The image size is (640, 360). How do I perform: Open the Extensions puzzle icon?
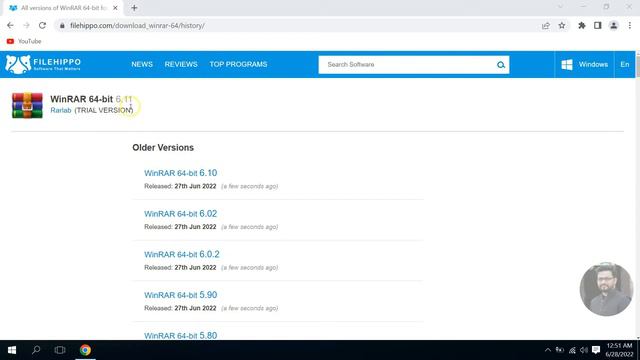point(582,26)
